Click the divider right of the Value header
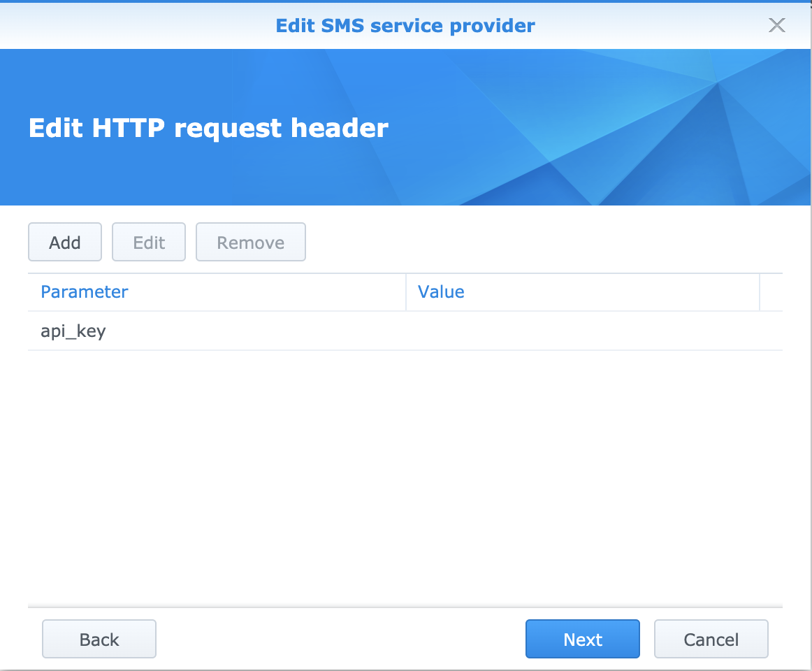This screenshot has width=812, height=671. pos(760,291)
